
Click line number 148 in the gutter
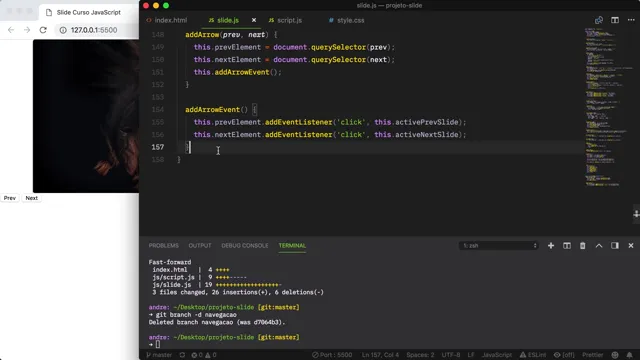[158, 35]
